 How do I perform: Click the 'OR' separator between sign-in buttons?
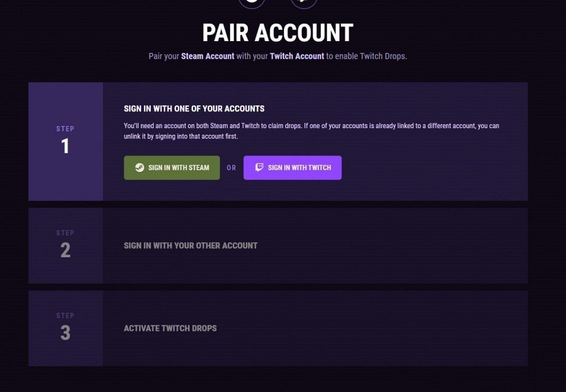click(x=232, y=168)
